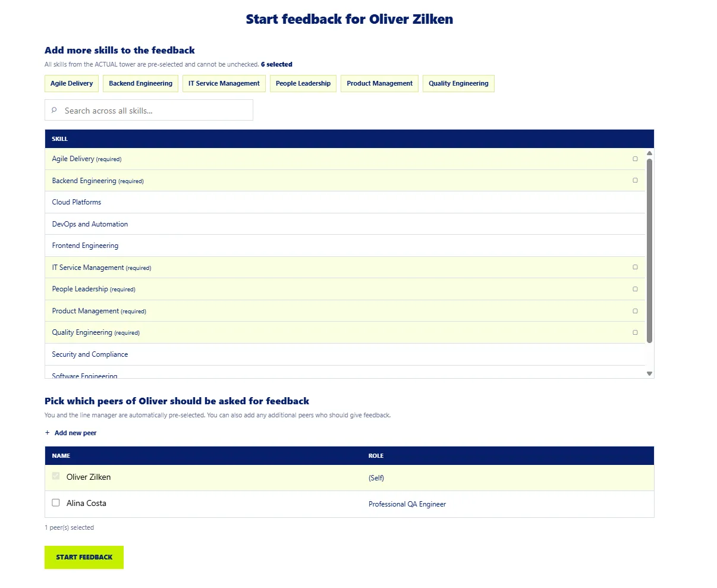Click the START FEEDBACK button
Viewport: 717px width, 588px height.
(84, 557)
